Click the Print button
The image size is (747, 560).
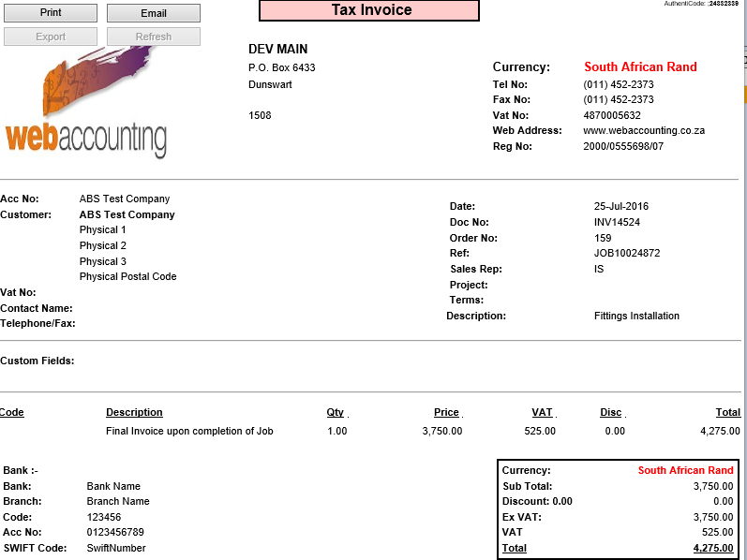[51, 13]
